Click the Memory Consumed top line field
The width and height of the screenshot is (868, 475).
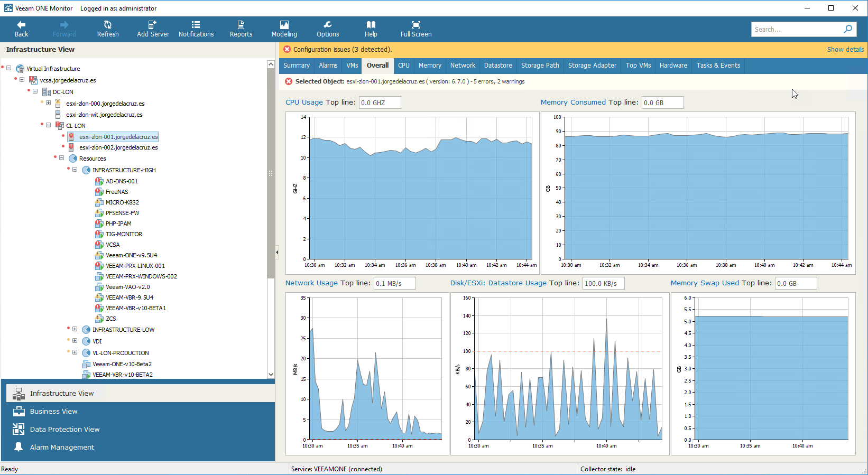(x=662, y=103)
